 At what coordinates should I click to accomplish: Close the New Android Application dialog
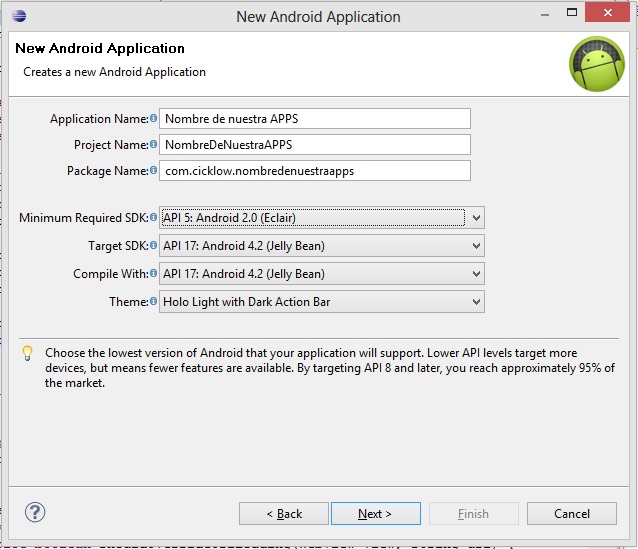[607, 13]
